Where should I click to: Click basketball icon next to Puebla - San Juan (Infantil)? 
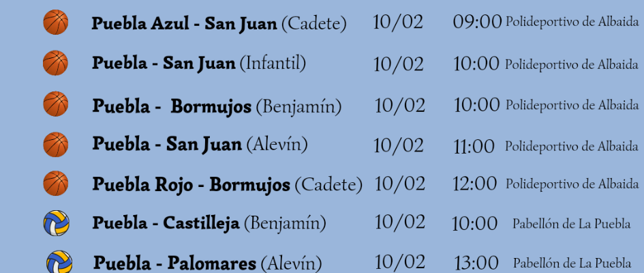(55, 63)
